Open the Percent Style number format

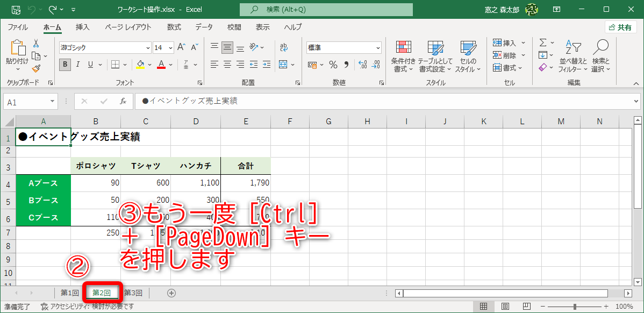click(x=333, y=64)
